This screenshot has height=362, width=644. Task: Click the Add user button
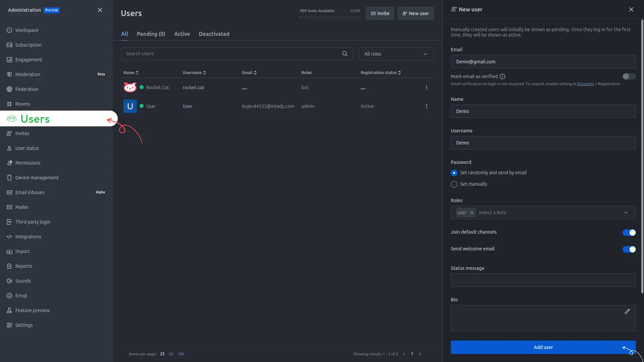(x=542, y=347)
